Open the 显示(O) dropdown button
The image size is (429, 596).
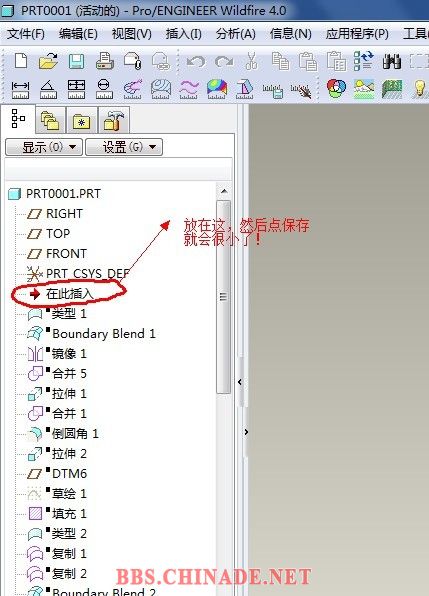44,147
